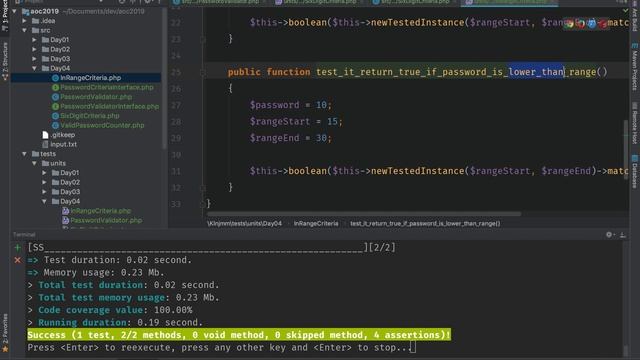Toggle code fold marker at line 25

click(203, 72)
